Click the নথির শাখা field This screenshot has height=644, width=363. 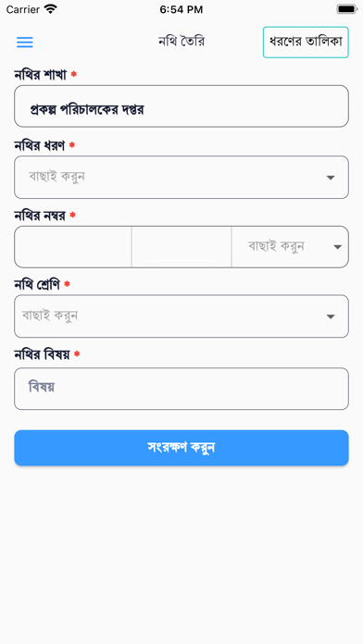(x=181, y=106)
